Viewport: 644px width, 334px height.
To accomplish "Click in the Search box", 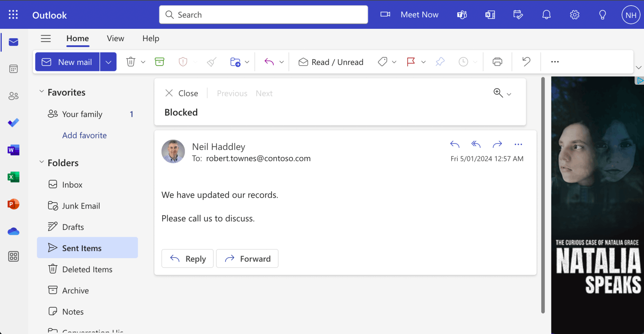I will (x=263, y=15).
